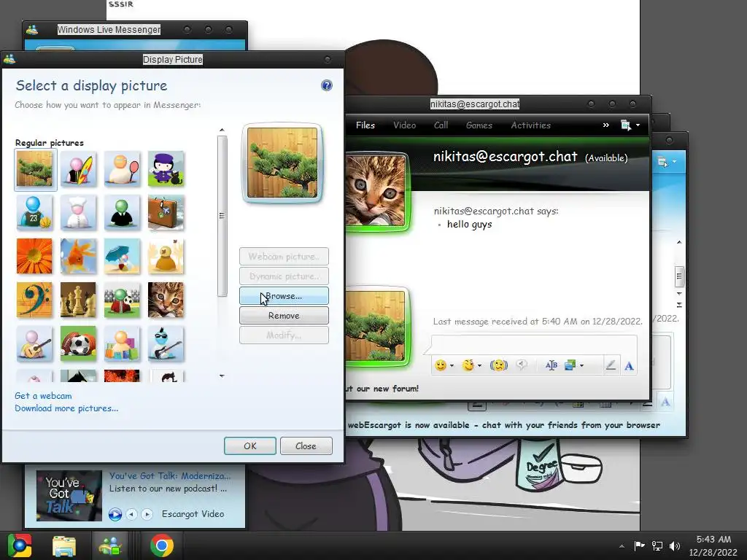Choose the basketball player avatar picture
This screenshot has height=560, width=747.
pos(35,213)
